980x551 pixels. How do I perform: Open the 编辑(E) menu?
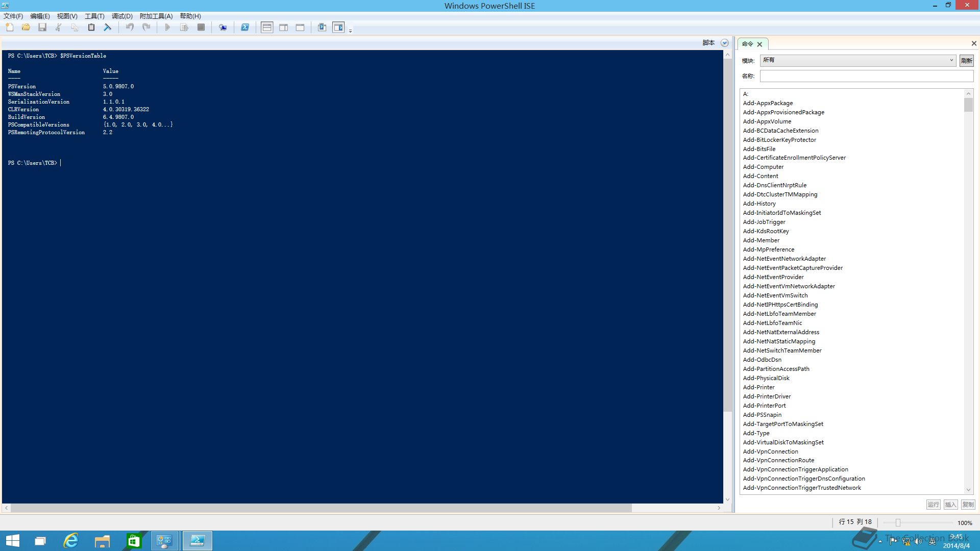[x=40, y=16]
